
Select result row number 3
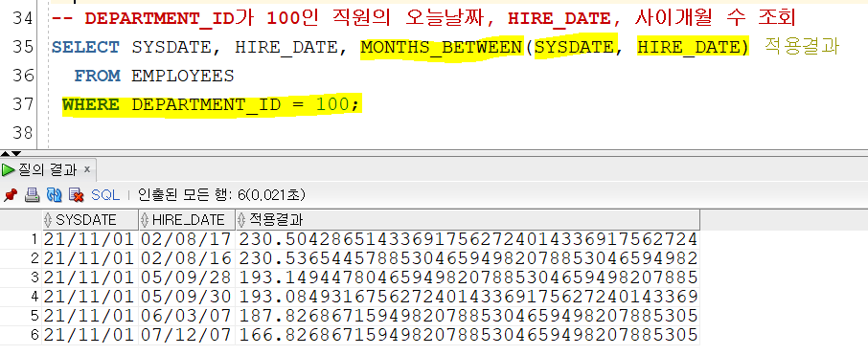(34, 277)
